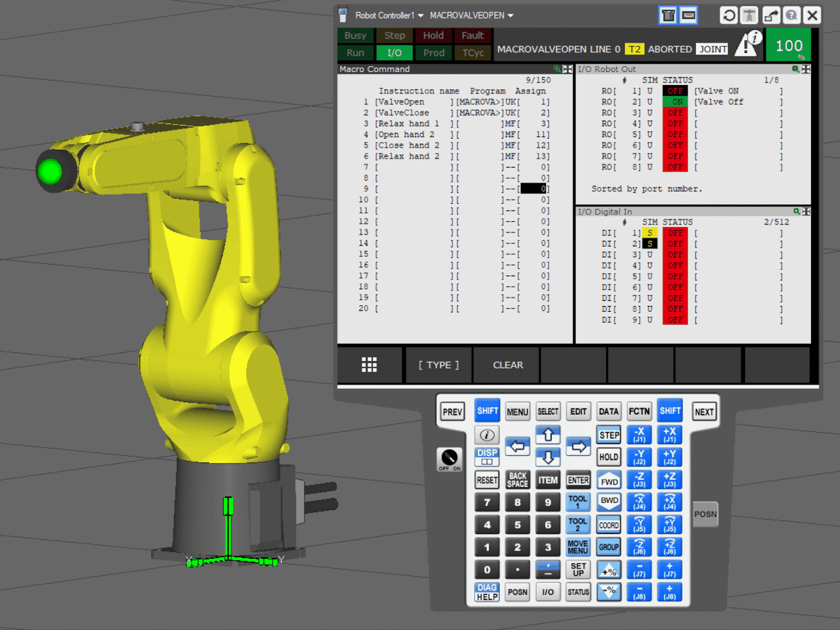The height and width of the screenshot is (630, 840).
Task: Click the +% speed override key
Action: coord(609,570)
